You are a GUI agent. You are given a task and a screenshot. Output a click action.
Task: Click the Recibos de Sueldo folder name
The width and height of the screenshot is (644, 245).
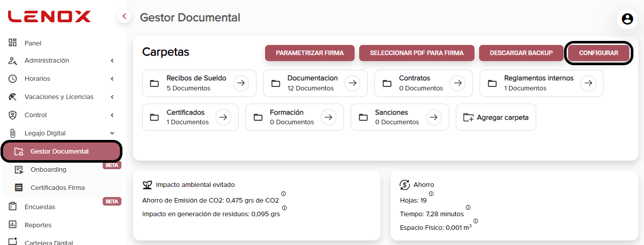coord(196,78)
